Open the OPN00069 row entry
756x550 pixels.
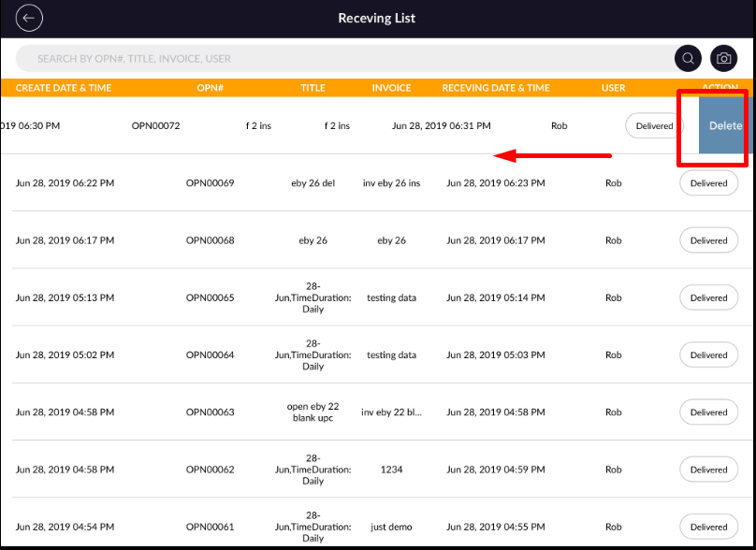(210, 183)
